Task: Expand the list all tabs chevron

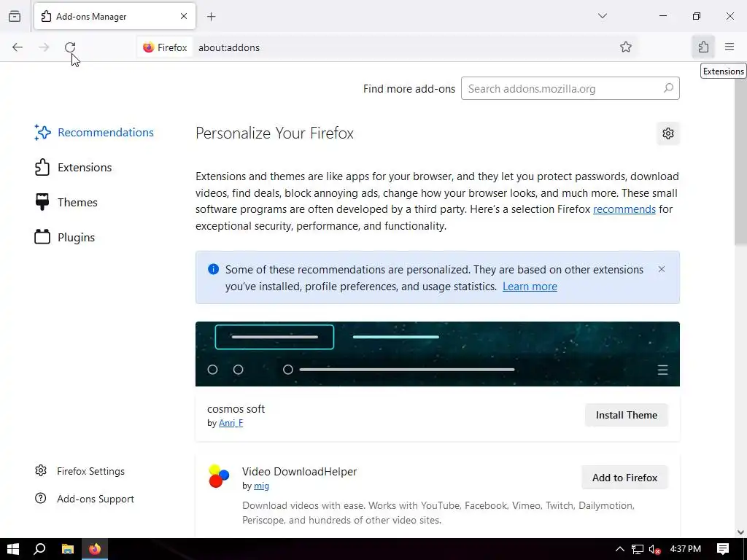Action: pos(602,16)
